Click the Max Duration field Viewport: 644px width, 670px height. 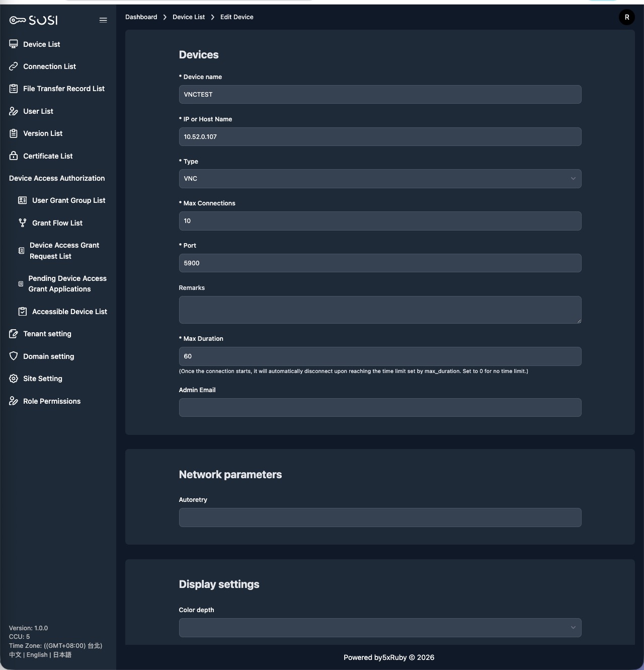380,356
